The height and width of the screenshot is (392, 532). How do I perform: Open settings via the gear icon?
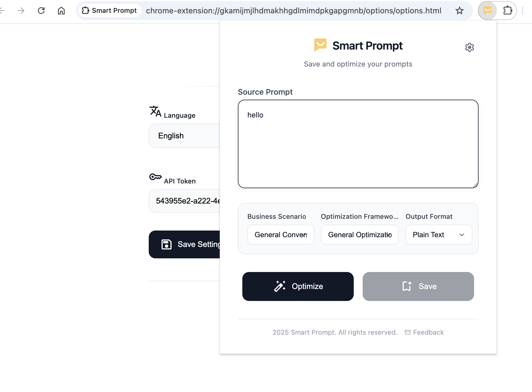[469, 47]
